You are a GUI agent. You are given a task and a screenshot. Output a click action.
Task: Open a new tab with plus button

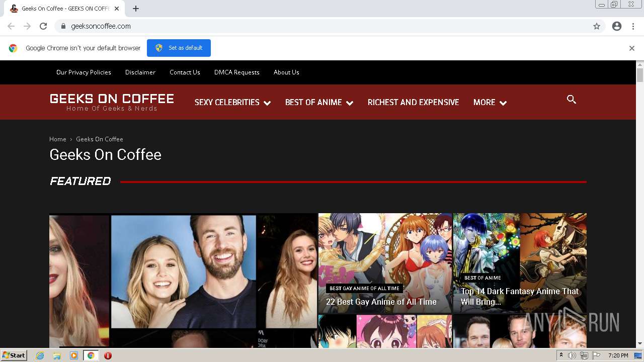point(136,9)
